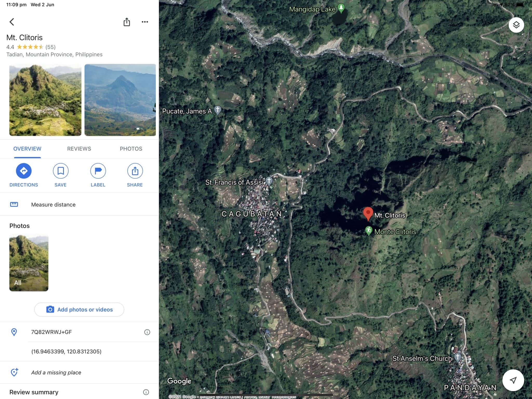Tap the Mangidap Lake park marker
This screenshot has width=532, height=399.
pos(341,8)
